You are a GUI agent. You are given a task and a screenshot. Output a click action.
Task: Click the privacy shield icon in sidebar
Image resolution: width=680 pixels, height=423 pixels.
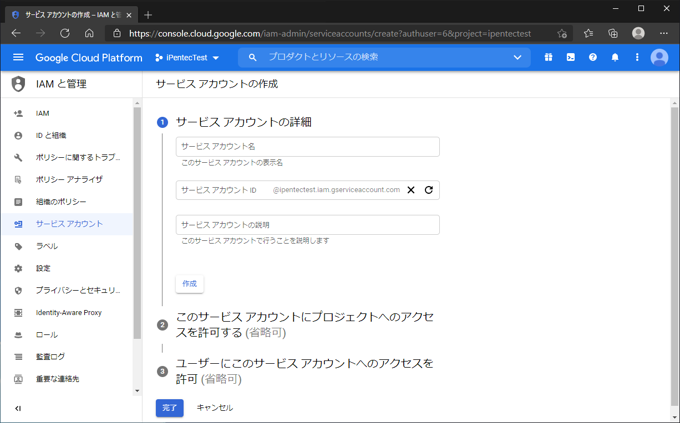click(18, 290)
